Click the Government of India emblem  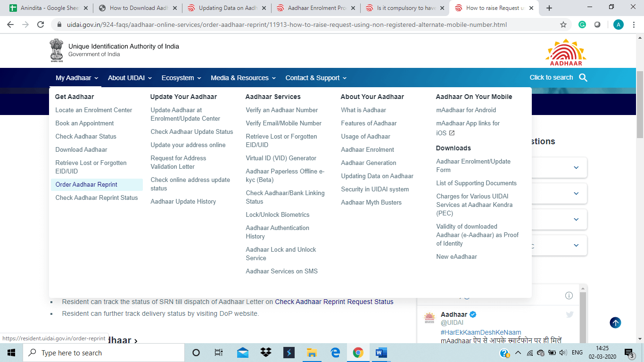point(57,50)
